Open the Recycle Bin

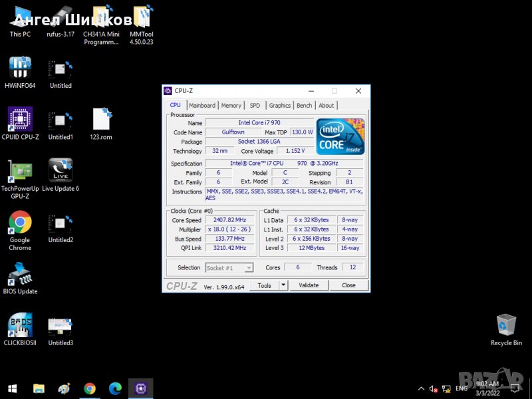[506, 326]
